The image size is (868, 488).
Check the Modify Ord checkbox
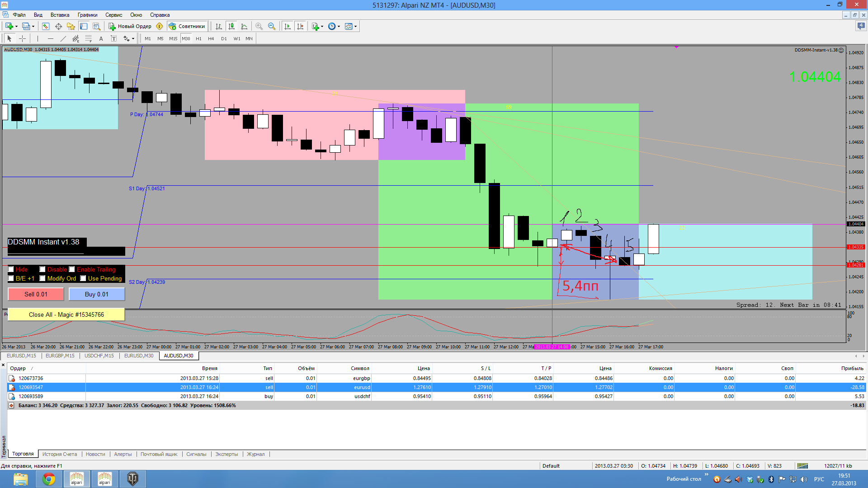42,278
